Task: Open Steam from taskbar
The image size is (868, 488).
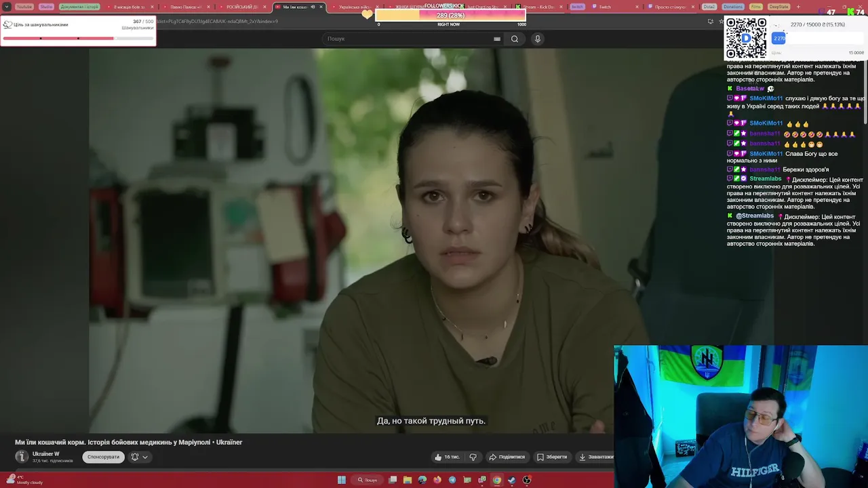Action: (512, 480)
